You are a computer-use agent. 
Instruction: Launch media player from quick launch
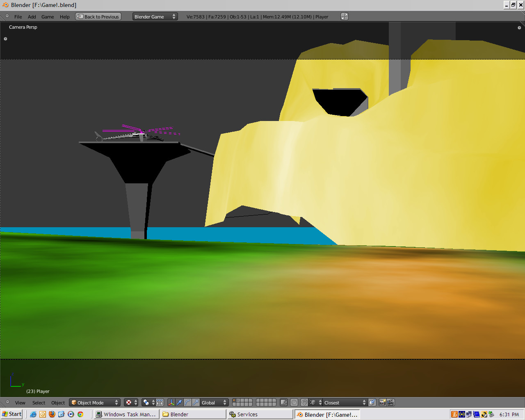click(71, 414)
